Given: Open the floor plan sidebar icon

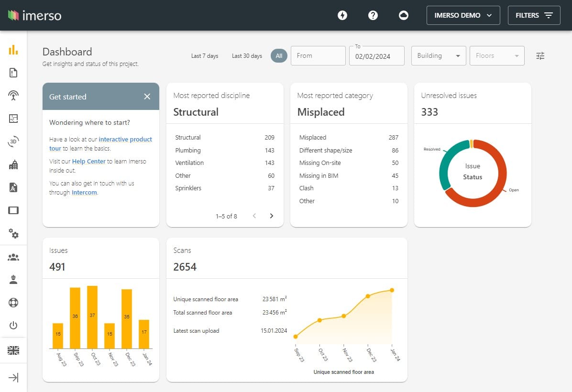Looking at the screenshot, I should click(13, 119).
